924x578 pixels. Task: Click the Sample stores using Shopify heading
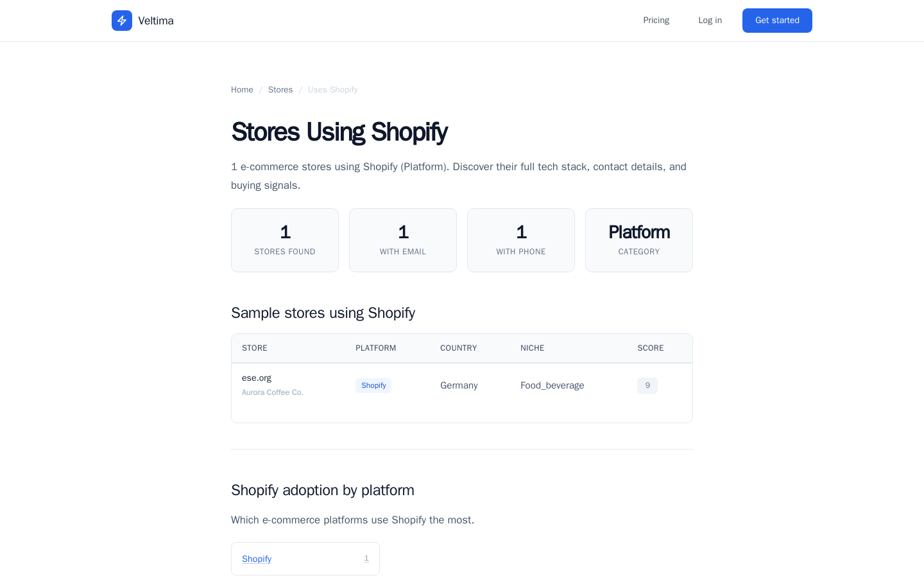[x=323, y=313]
